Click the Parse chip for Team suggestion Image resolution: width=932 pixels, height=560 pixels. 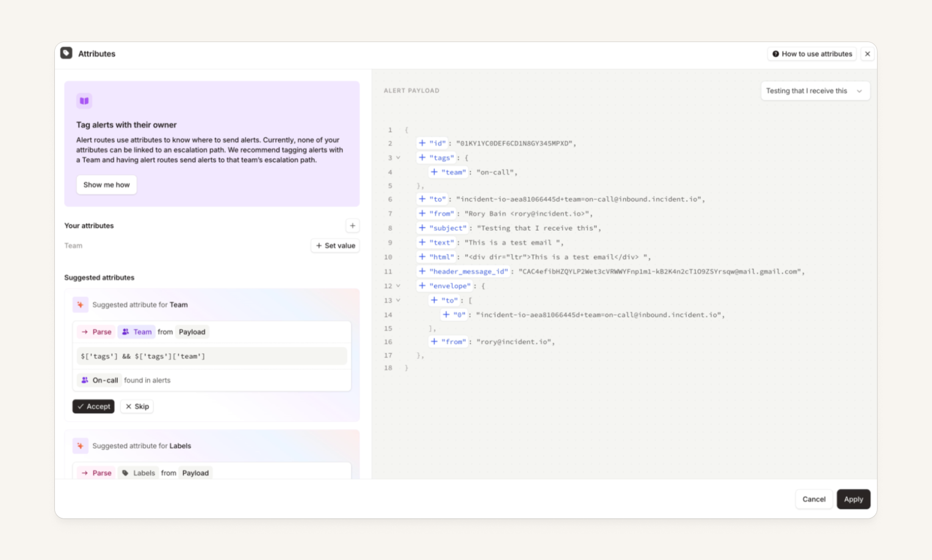coord(96,332)
